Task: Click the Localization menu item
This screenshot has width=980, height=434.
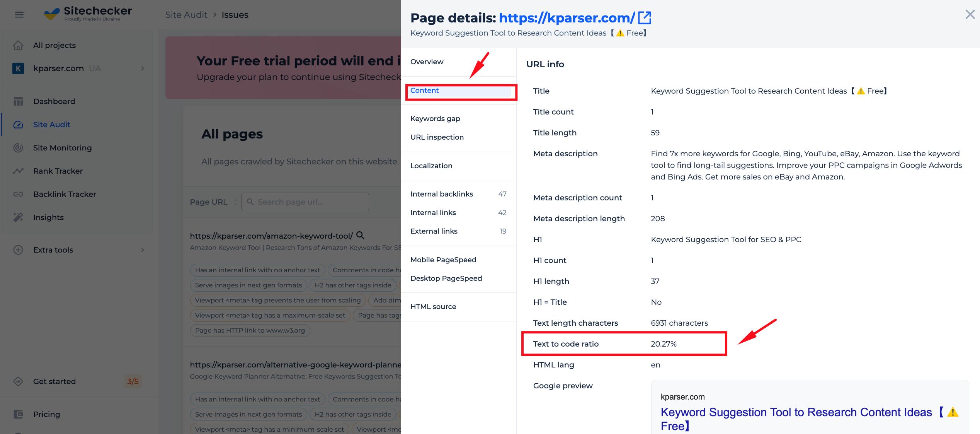Action: tap(431, 166)
